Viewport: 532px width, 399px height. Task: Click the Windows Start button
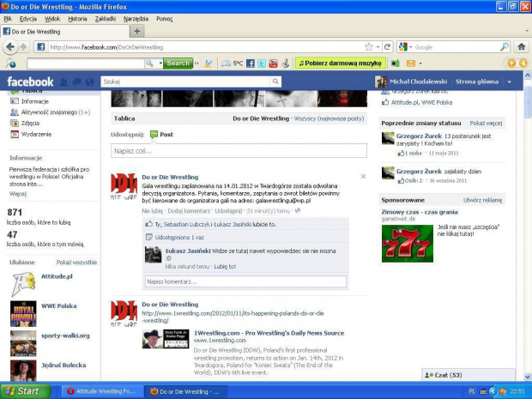click(25, 391)
